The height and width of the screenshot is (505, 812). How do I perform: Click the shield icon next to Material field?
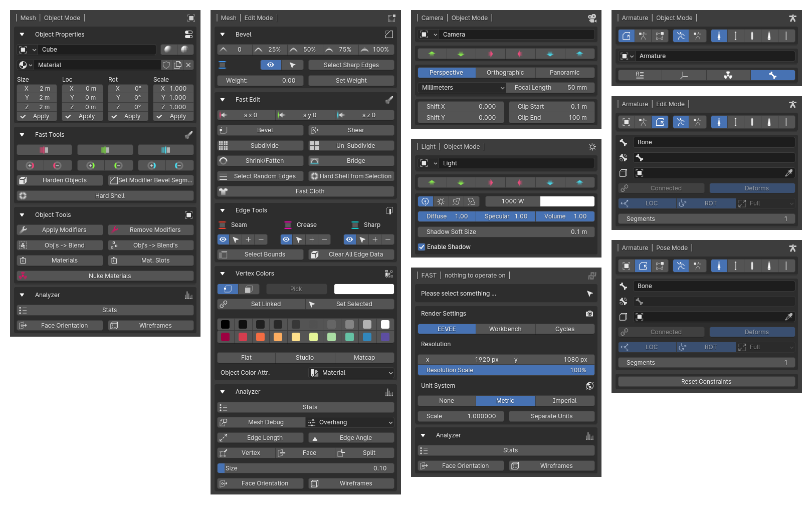(x=166, y=65)
